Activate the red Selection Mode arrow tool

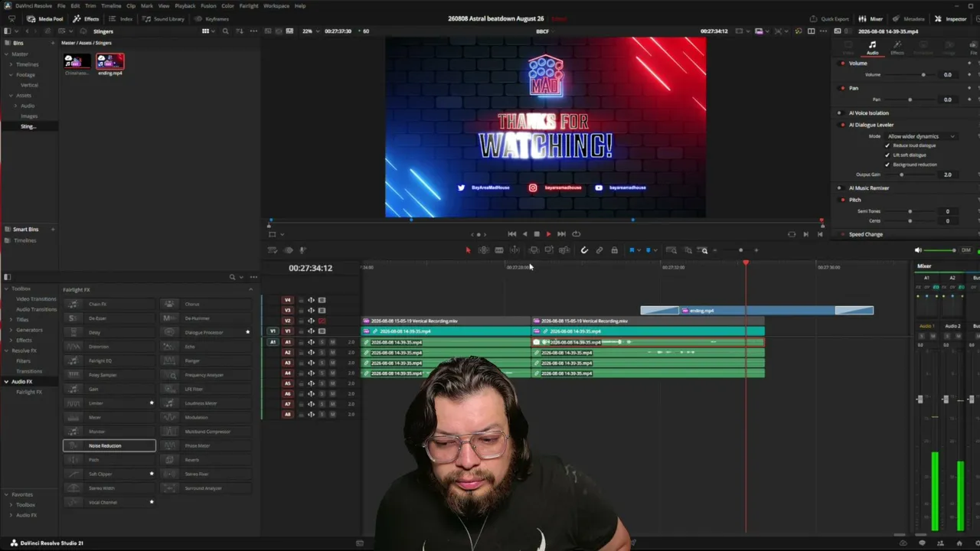pos(468,250)
